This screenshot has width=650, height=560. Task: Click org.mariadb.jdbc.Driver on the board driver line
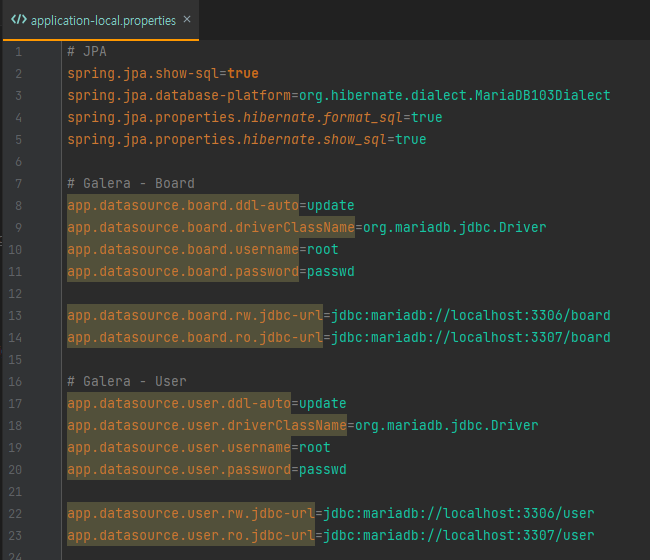tap(454, 228)
